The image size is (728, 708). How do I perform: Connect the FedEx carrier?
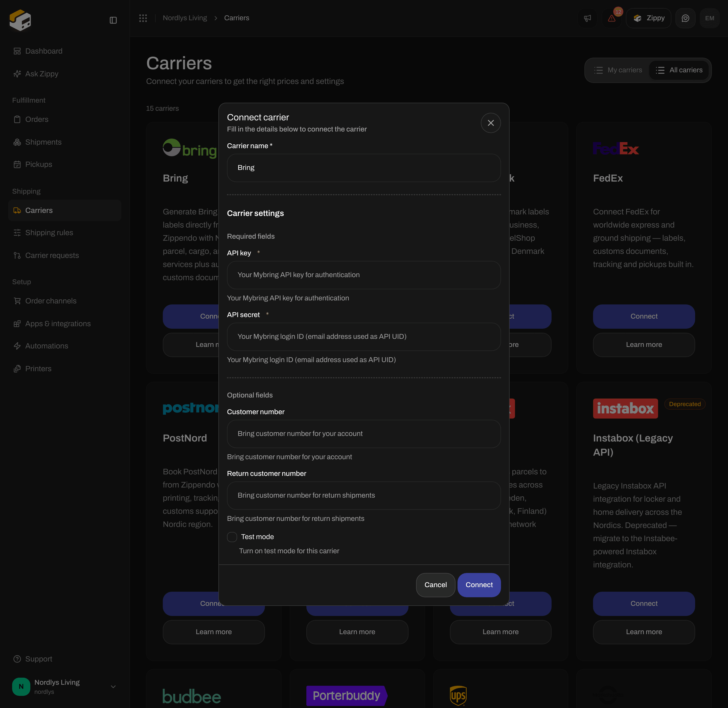tap(644, 316)
